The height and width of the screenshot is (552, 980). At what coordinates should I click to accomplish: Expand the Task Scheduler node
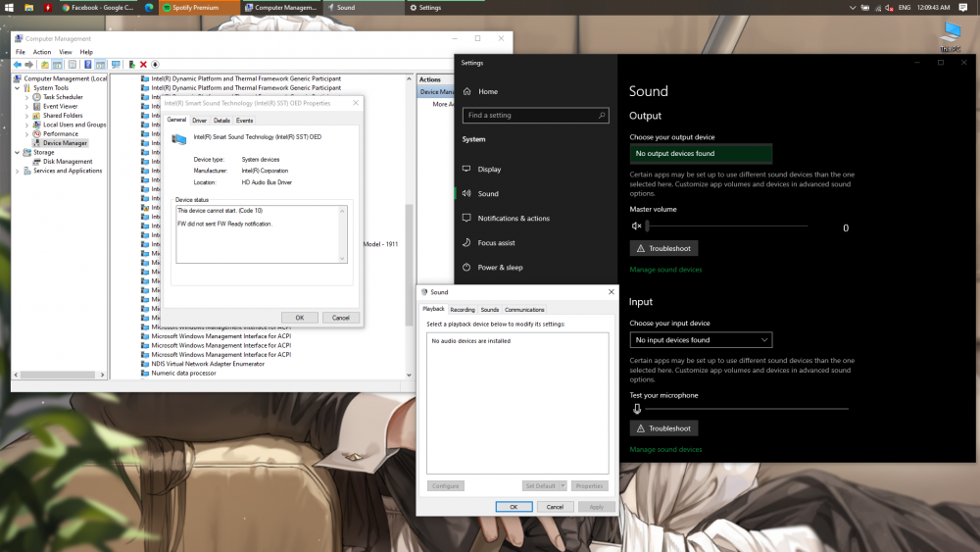pos(26,97)
